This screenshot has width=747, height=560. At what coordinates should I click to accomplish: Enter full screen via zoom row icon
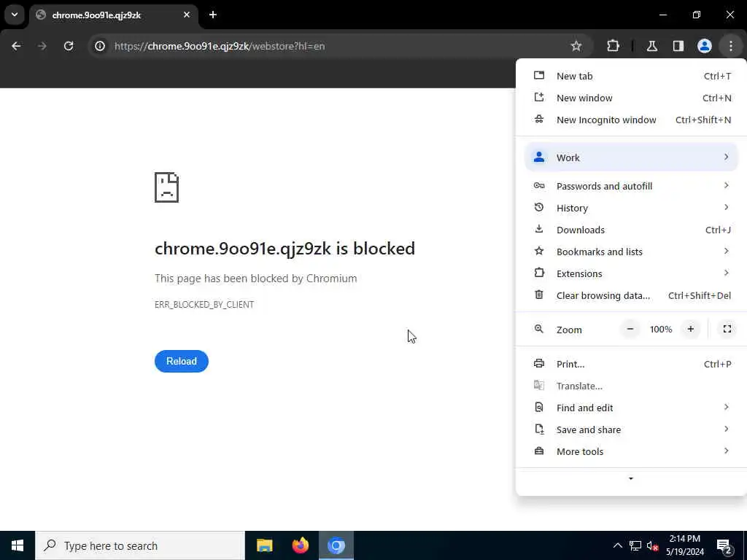(727, 329)
